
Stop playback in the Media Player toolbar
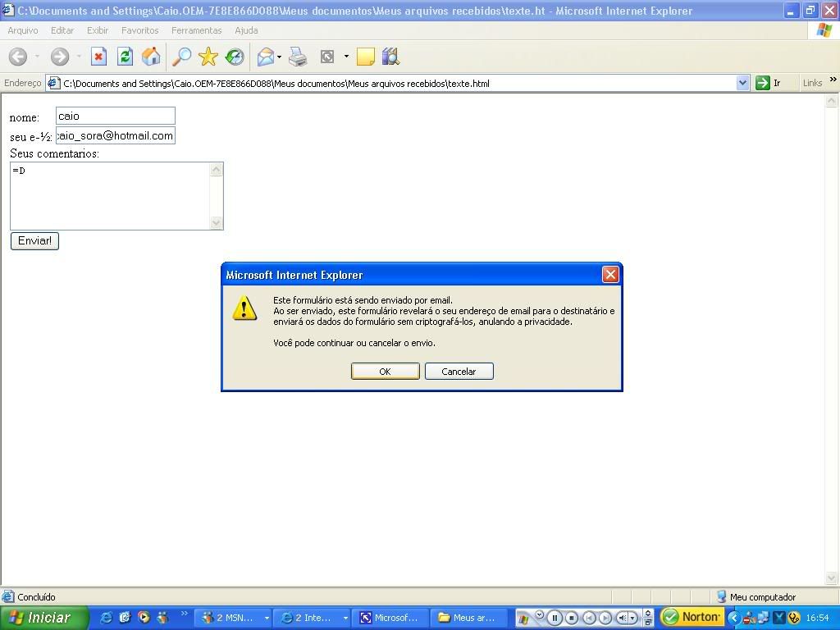coord(572,618)
